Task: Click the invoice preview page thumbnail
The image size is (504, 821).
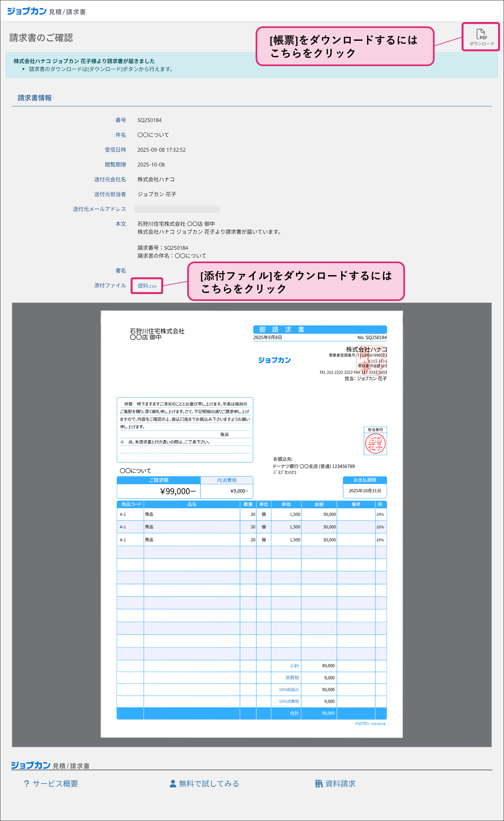Action: 252,524
